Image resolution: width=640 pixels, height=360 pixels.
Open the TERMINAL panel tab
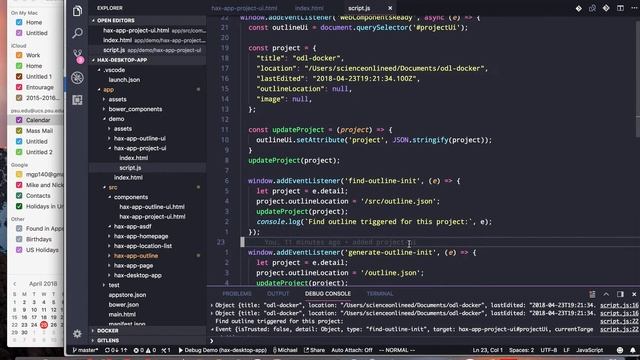[x=380, y=293]
